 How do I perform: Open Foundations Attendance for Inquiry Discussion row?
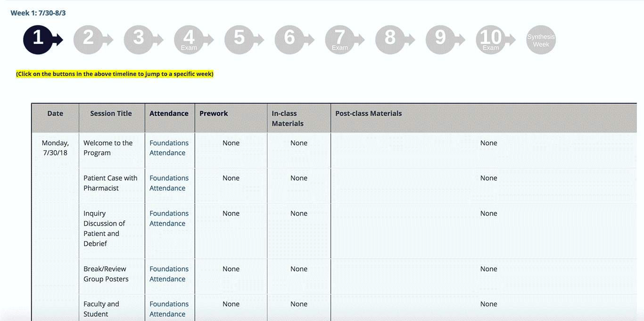click(169, 219)
